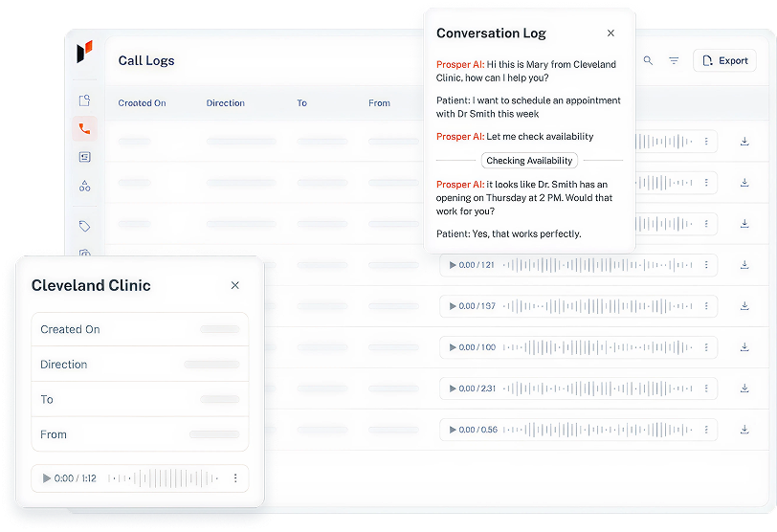
Task: Click the Cleveland Clinic card title
Action: tap(91, 286)
